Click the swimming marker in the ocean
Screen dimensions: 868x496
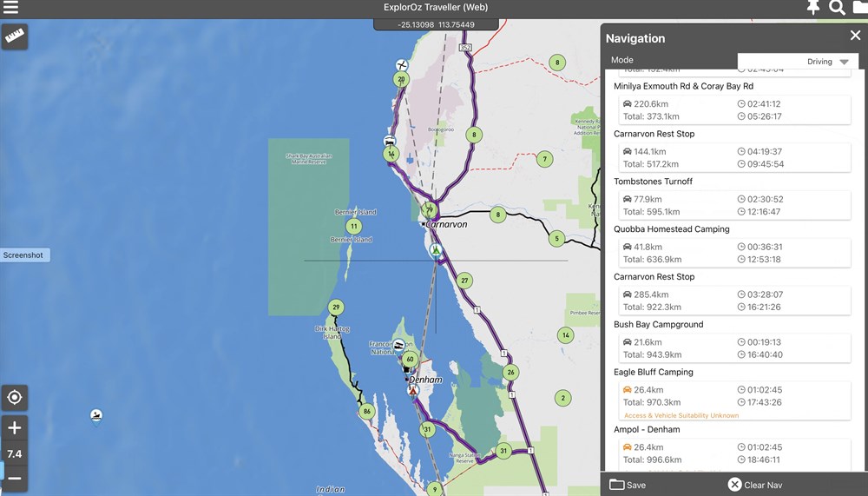(96, 416)
